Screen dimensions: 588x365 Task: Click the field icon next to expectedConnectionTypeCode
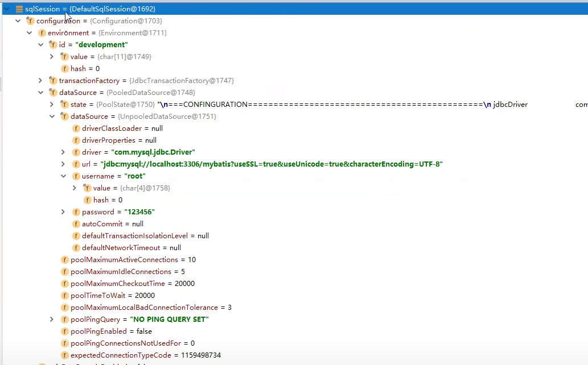[x=64, y=355]
